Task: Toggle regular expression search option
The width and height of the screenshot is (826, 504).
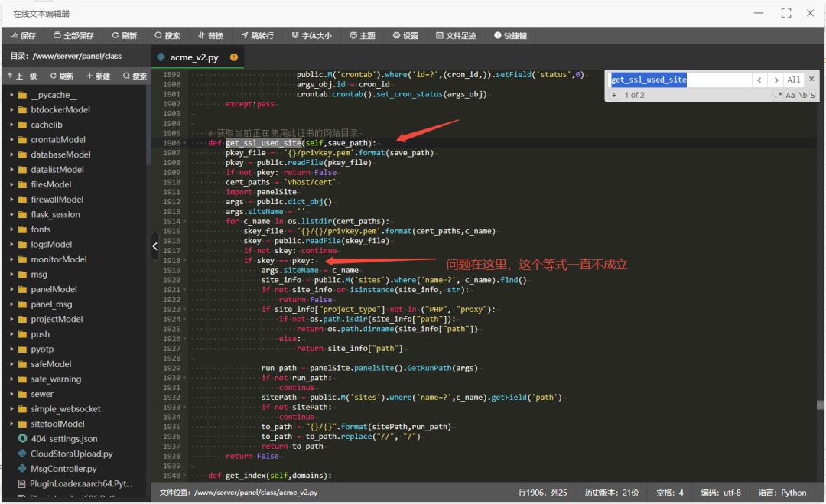Action: tap(778, 96)
